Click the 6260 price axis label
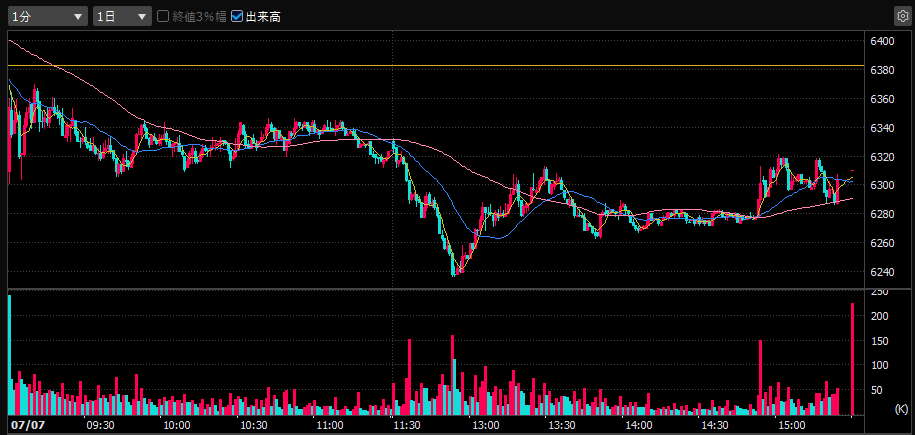 tap(882, 243)
